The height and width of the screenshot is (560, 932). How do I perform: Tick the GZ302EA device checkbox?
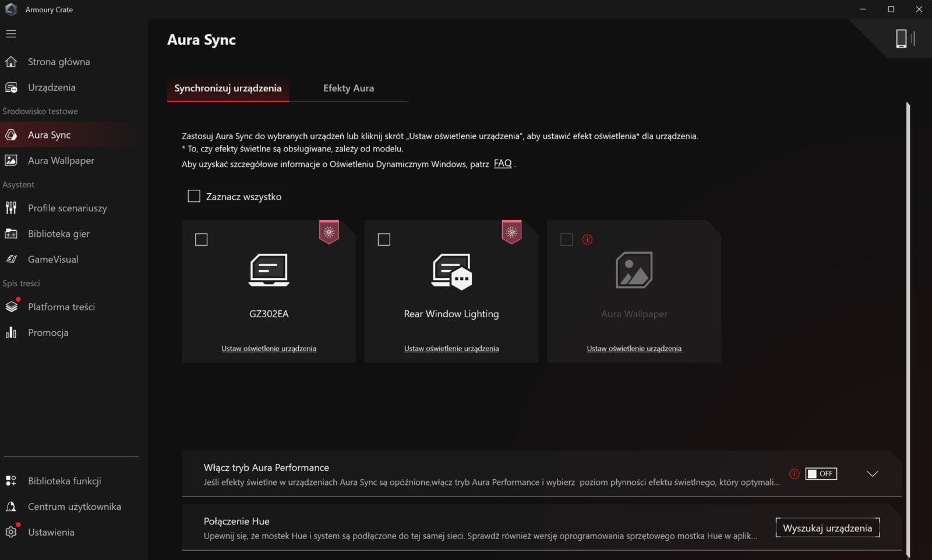[x=202, y=239]
